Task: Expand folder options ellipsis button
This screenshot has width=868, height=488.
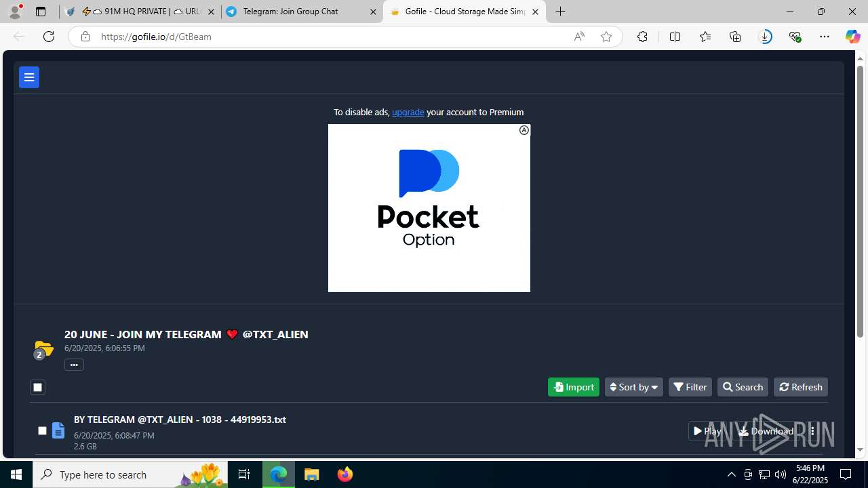Action: click(74, 365)
